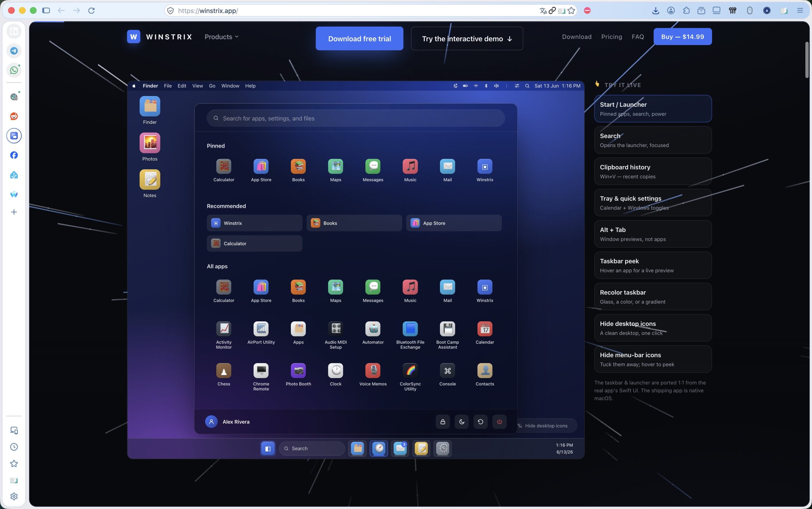The image size is (812, 509).
Task: Open the settings gear on the demo taskbar
Action: click(x=443, y=448)
